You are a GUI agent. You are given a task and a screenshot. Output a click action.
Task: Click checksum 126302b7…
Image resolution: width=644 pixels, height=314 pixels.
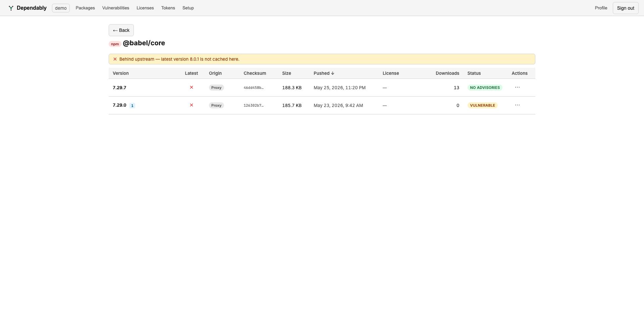(254, 105)
